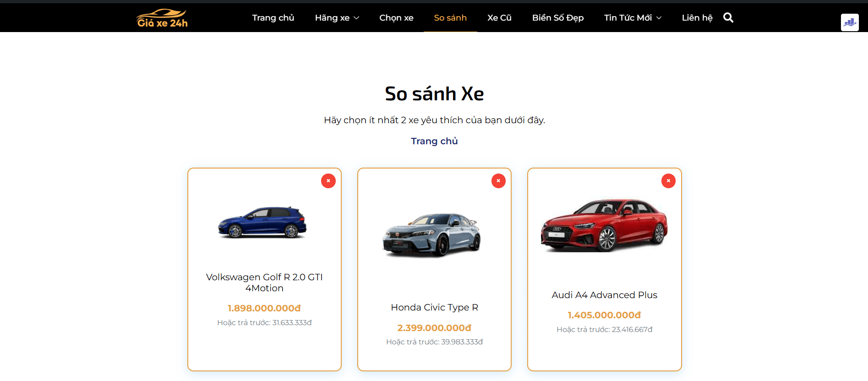Viewport: 868px width, 381px height.
Task: Open the Xe Cũ page
Action: pos(499,18)
